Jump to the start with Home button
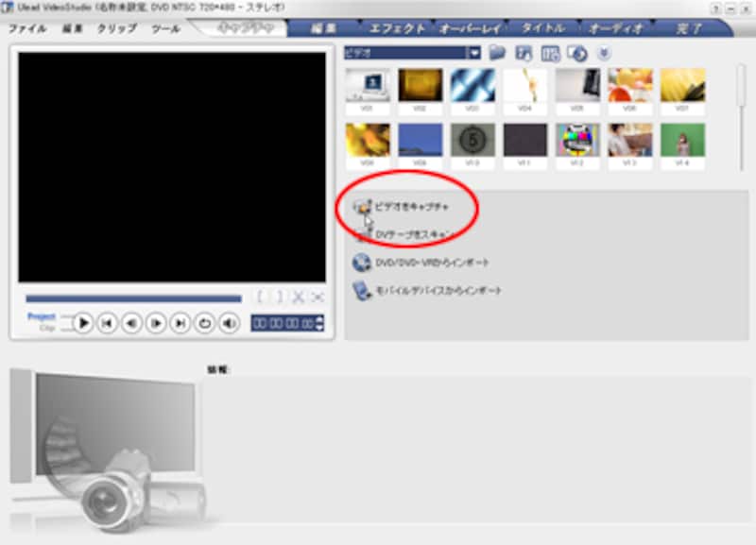Image resolution: width=756 pixels, height=545 pixels. 107,323
